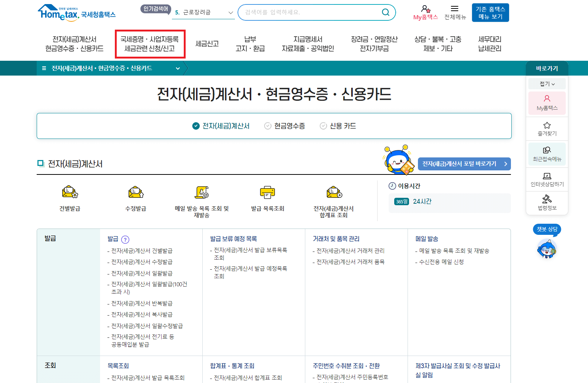Viewport: 588px width, 383px height.
Task: Open 전체메뉴 hamburger icon
Action: click(x=455, y=9)
